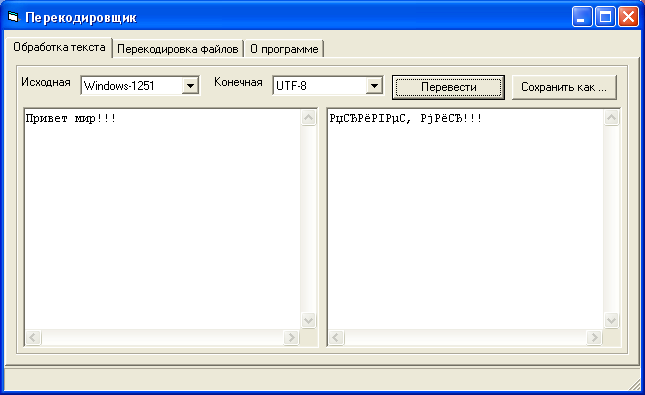
Task: Maximize the Перекодировщик window
Action: (x=606, y=17)
